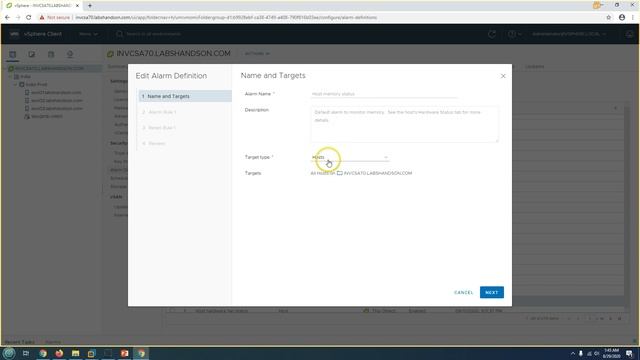Click the network tray icon
Viewport: 640px width, 360px height.
click(x=589, y=353)
